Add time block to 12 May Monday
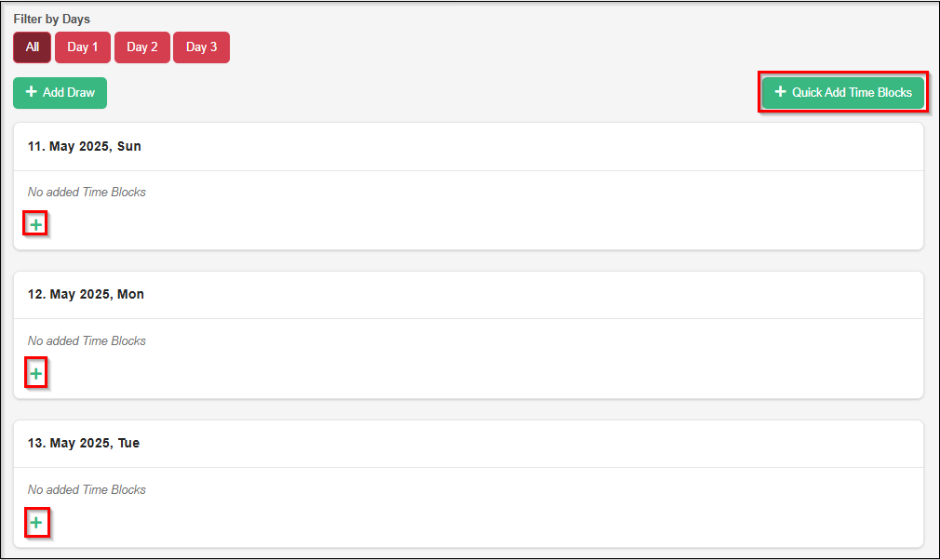Screen dimensions: 940x560 [35, 374]
